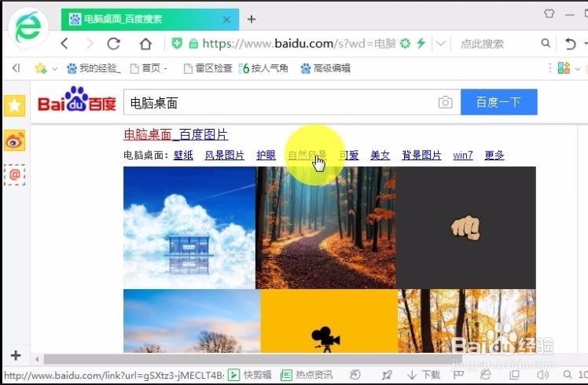Click the 电脑桌面 search input field
Screen dimensions: 588x385
click(x=281, y=102)
